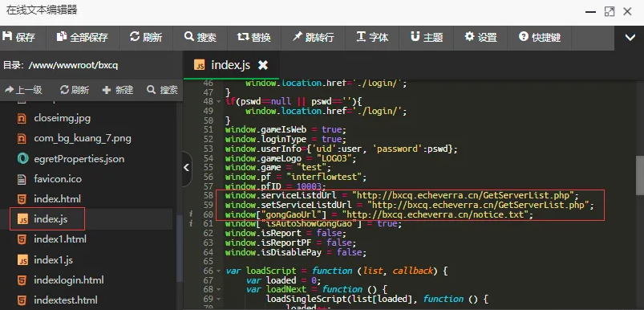The width and height of the screenshot is (644, 310).
Task: Open the 设置 settings panel
Action: tap(480, 38)
